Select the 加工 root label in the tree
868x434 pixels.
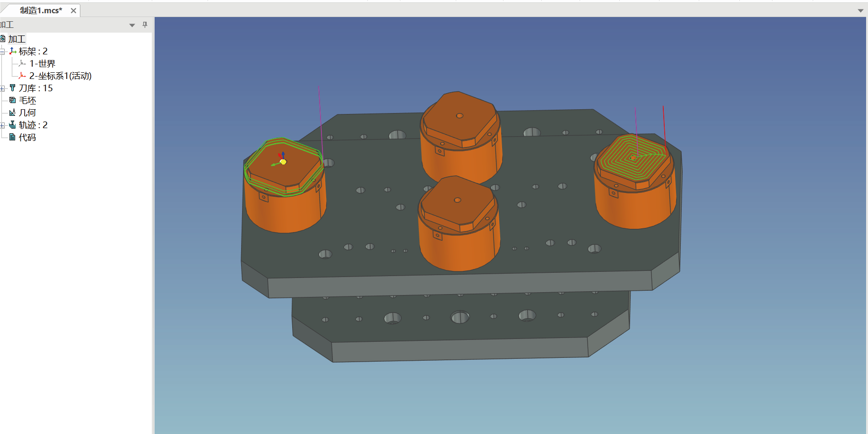point(17,39)
